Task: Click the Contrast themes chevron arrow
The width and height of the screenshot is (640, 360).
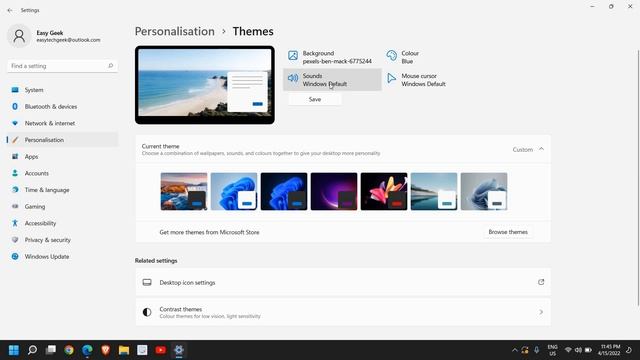Action: click(x=541, y=312)
